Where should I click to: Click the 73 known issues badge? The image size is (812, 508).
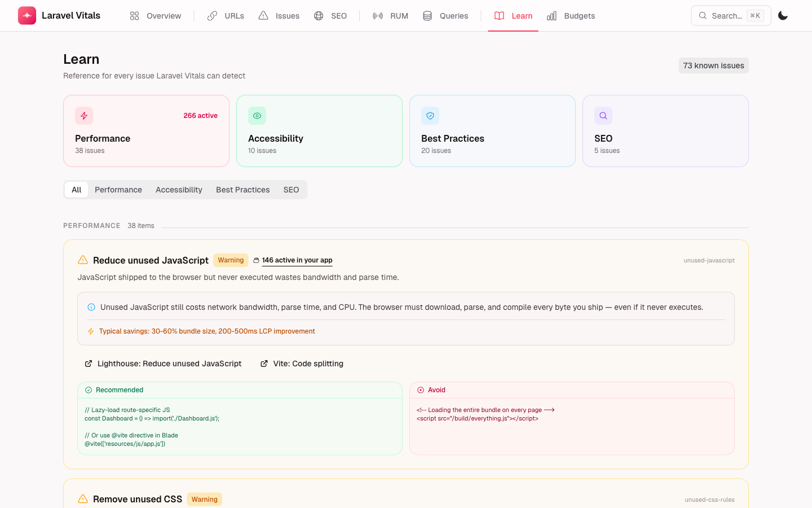coord(714,65)
